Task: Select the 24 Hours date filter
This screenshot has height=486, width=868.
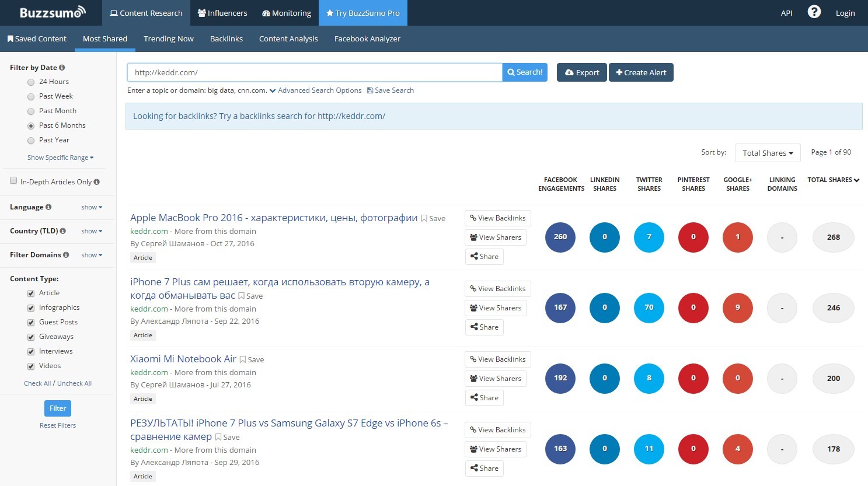Action: point(31,82)
